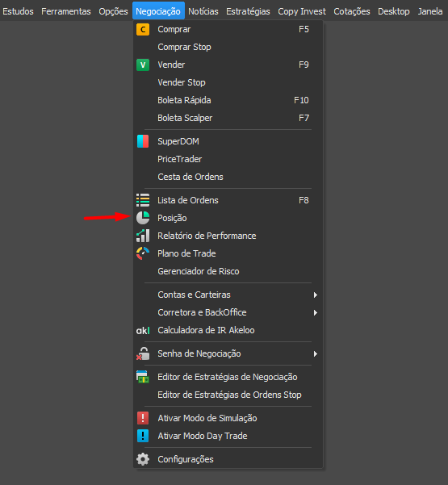Open the Copy Invest menu
Screen dimensions: 448x485
point(302,11)
